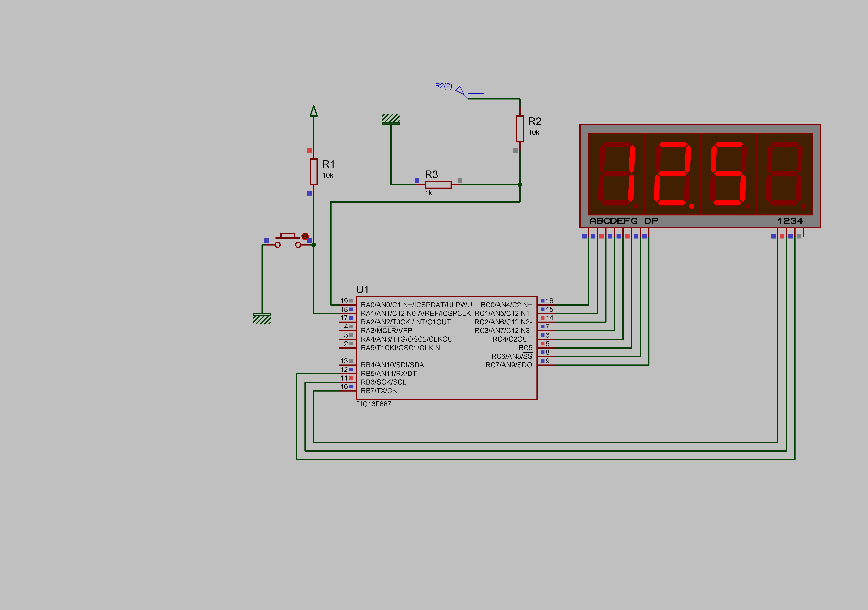Click the R2 reference label

coord(535,121)
